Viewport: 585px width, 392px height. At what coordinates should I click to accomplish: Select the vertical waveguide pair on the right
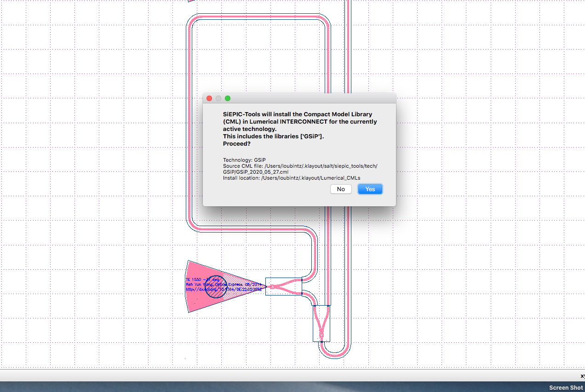[348, 253]
